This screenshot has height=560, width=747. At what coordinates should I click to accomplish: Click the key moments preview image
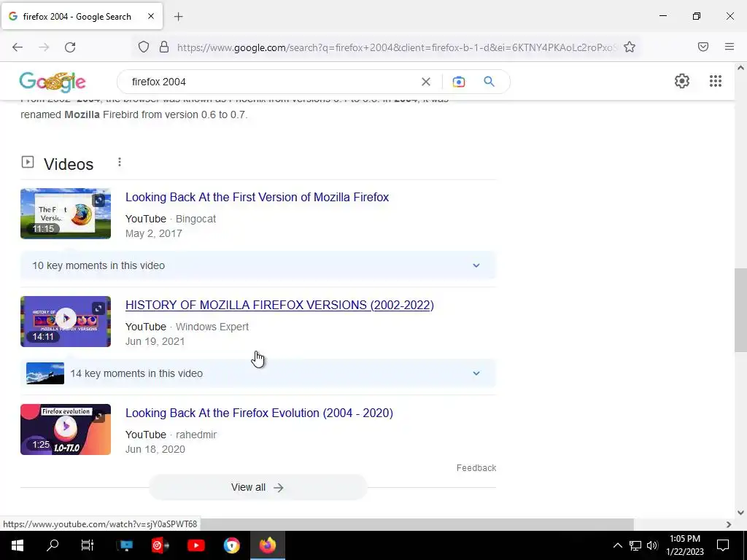click(x=45, y=373)
